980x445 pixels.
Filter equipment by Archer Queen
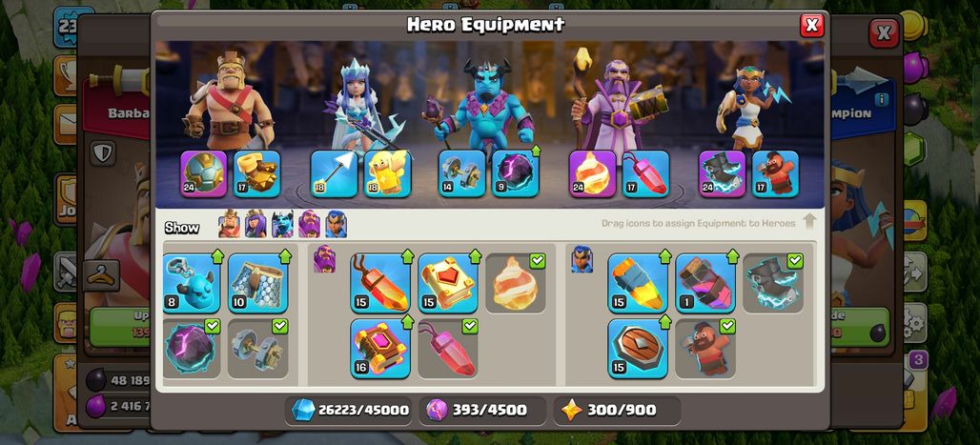[x=255, y=224]
